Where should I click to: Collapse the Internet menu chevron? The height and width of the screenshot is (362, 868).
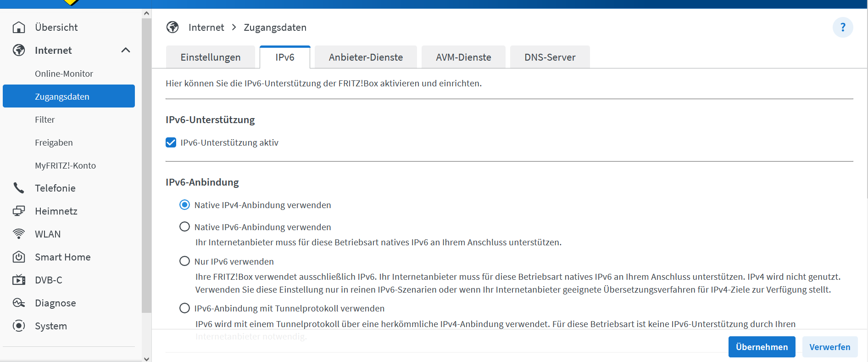coord(126,50)
